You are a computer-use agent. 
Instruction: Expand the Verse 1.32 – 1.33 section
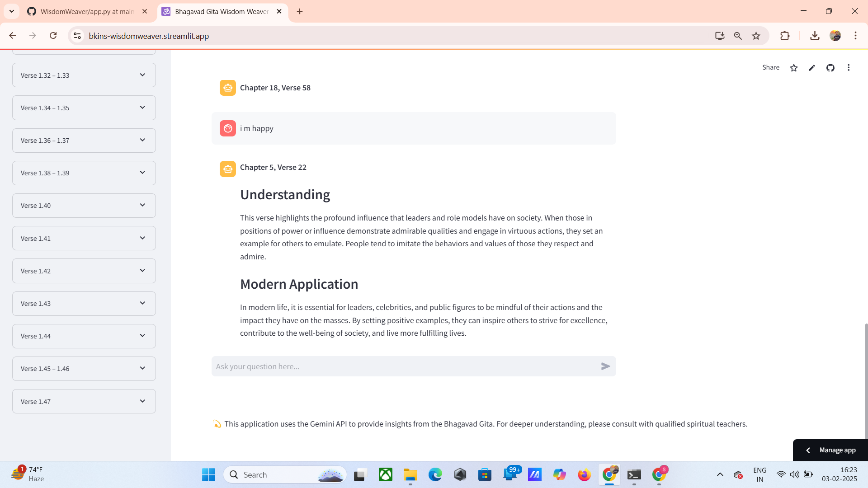tap(84, 75)
